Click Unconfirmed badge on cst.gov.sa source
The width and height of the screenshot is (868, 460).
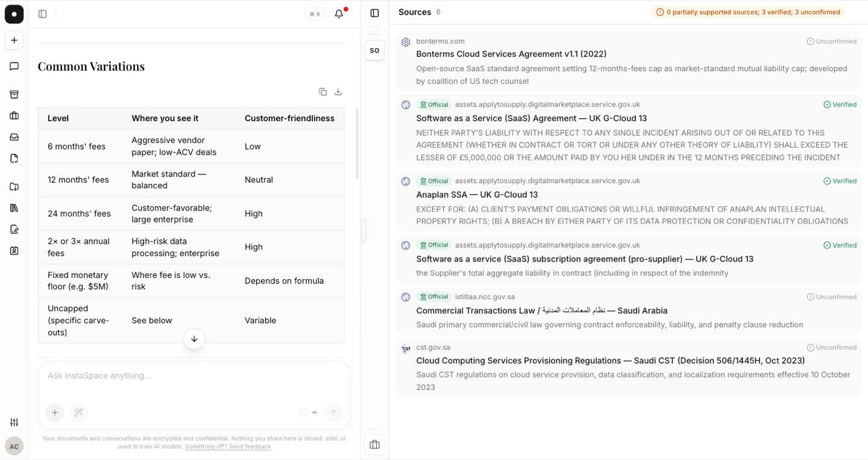[832, 348]
